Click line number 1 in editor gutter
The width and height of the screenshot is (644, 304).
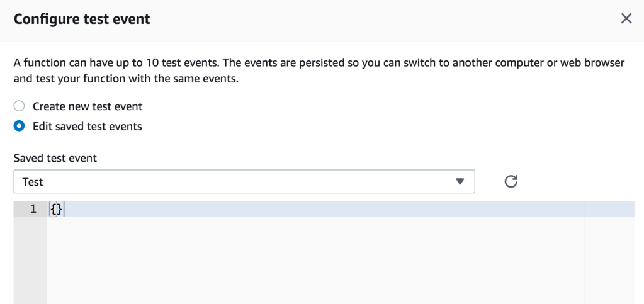[x=33, y=210]
